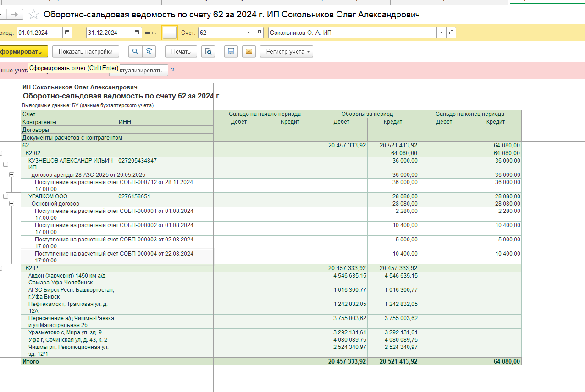Click the Find Next icon

149,52
